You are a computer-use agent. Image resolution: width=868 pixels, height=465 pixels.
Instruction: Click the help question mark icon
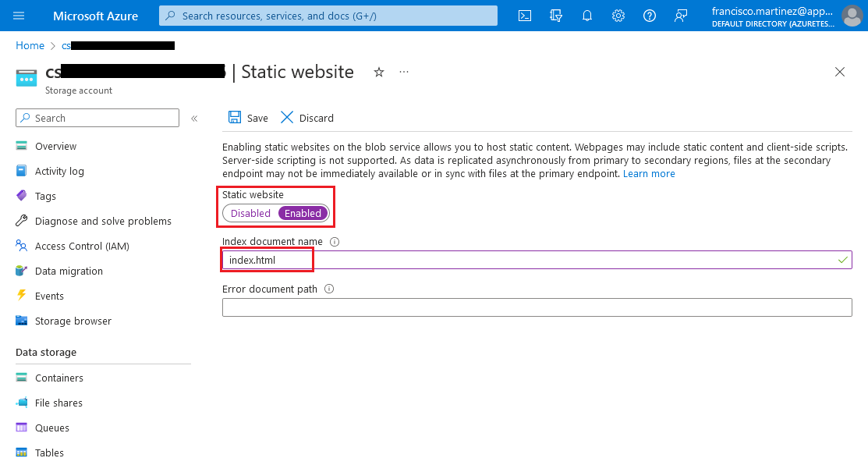tap(650, 16)
